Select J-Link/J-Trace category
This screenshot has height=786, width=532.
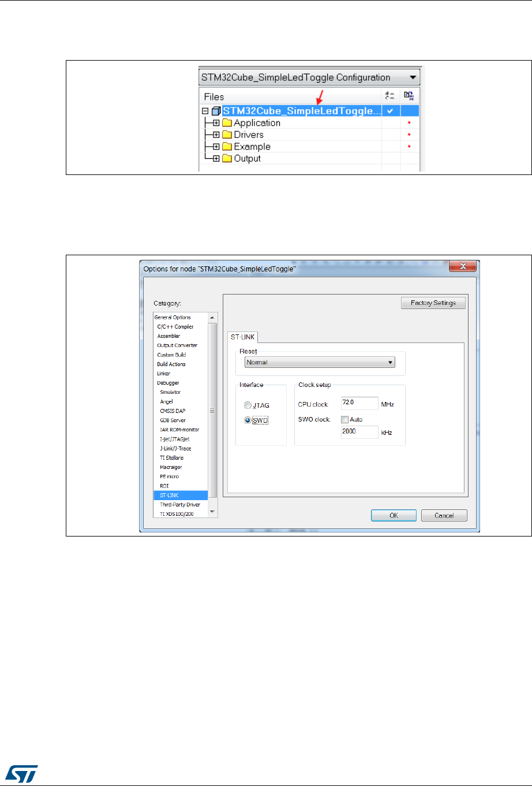175,449
